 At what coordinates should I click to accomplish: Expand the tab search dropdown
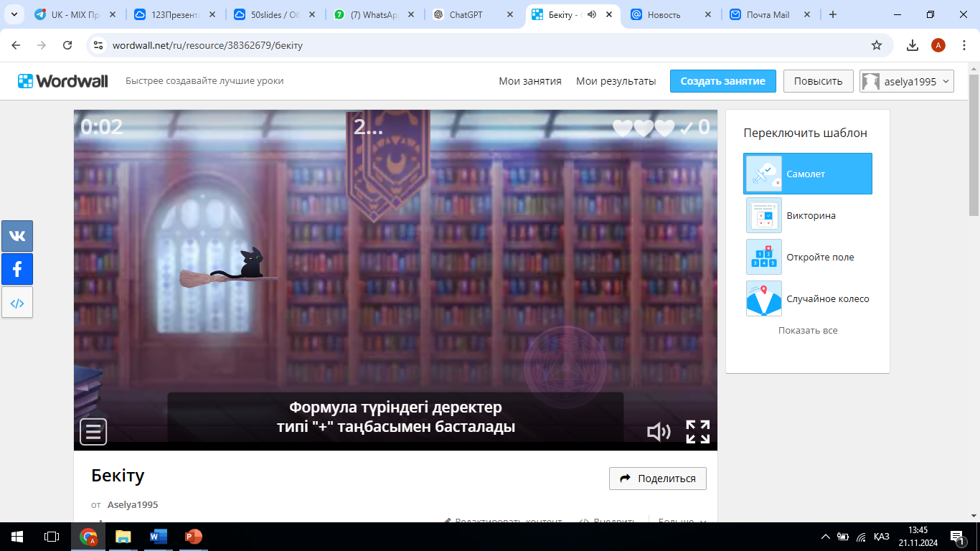pos(14,14)
